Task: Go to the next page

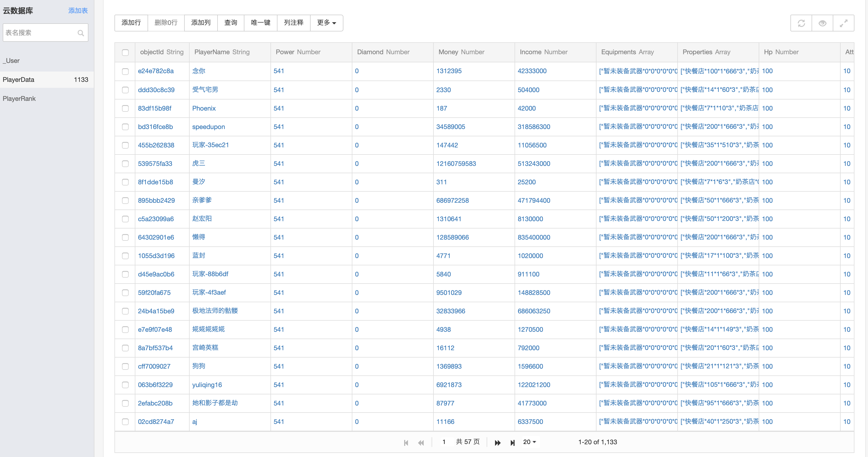Action: [x=497, y=443]
